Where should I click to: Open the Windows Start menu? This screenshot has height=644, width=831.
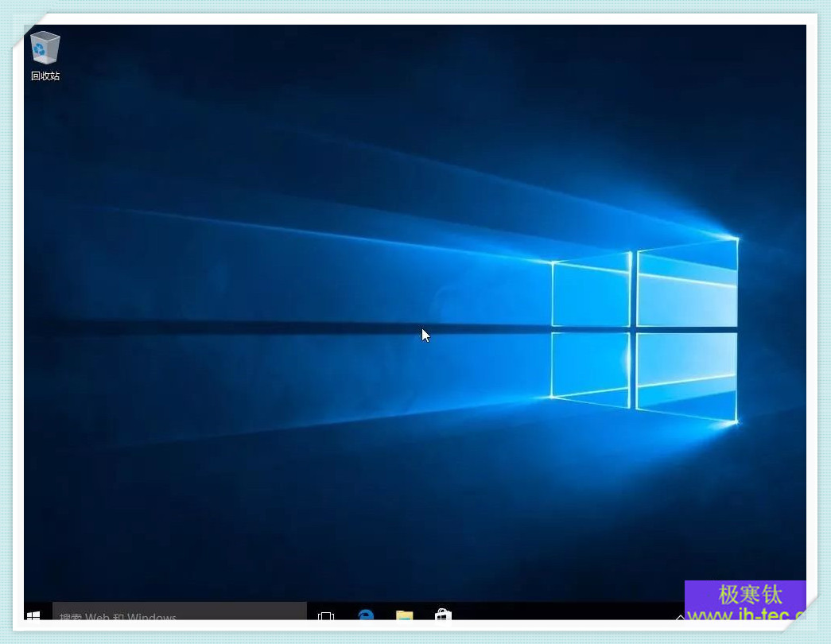pyautogui.click(x=33, y=615)
